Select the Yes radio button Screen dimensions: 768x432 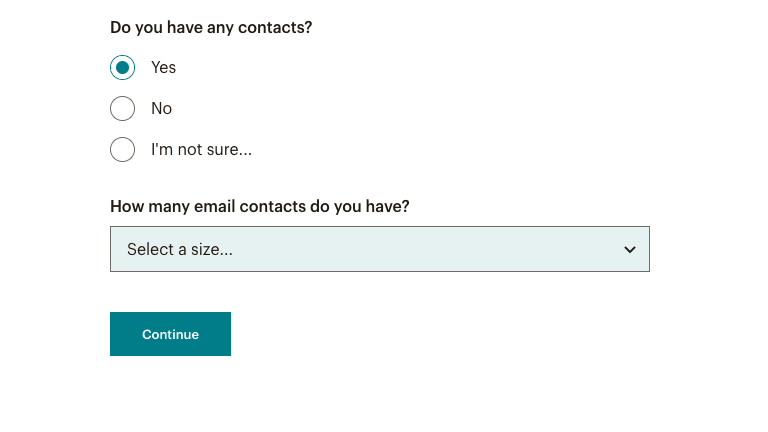(122, 68)
